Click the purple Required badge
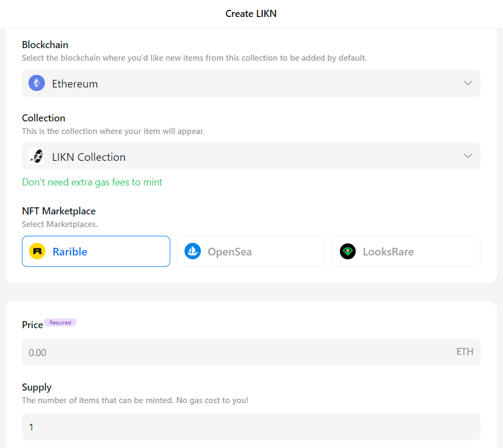Image resolution: width=503 pixels, height=448 pixels. click(x=60, y=323)
